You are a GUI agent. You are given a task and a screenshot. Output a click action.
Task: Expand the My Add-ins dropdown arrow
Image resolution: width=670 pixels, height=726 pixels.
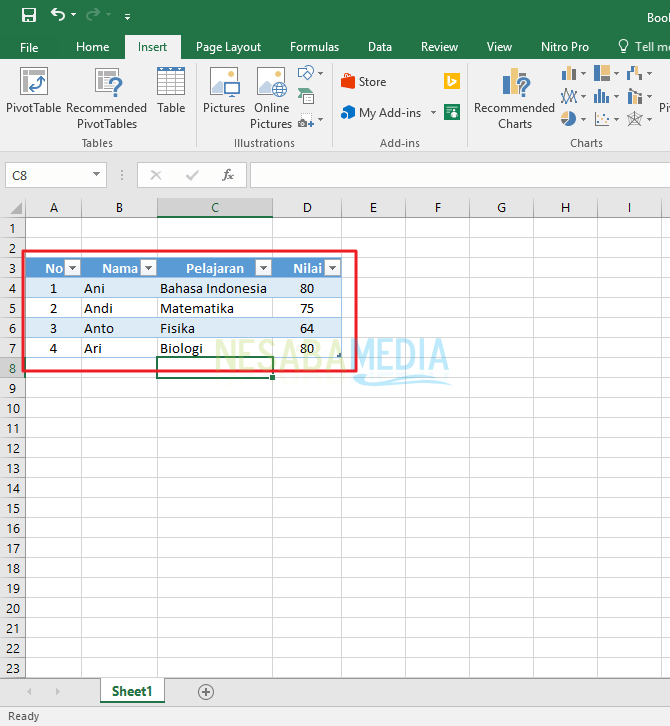[433, 113]
